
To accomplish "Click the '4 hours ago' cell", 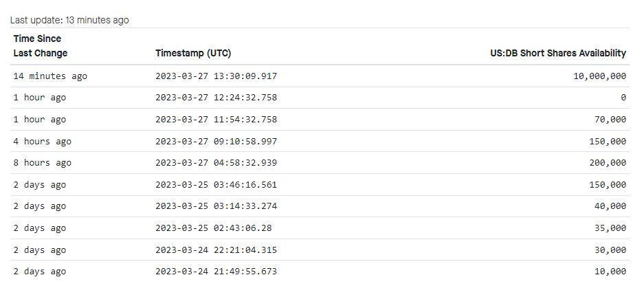I will pyautogui.click(x=43, y=142).
